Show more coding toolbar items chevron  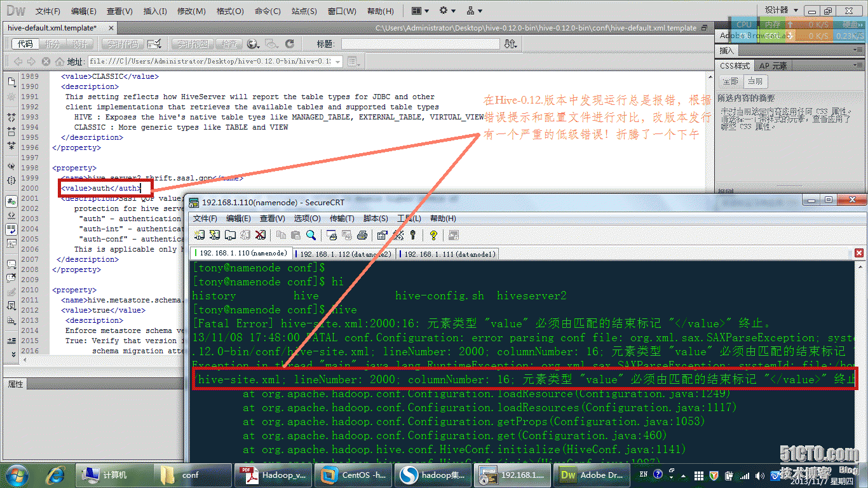click(x=13, y=354)
